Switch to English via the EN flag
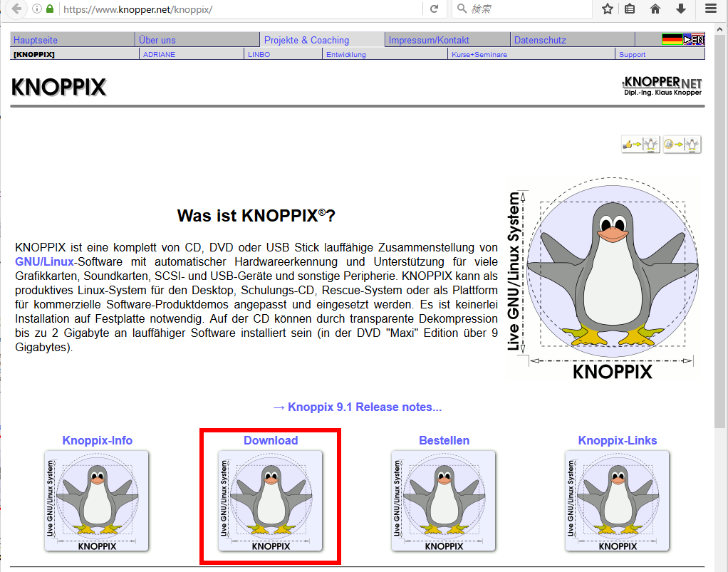 [694, 39]
